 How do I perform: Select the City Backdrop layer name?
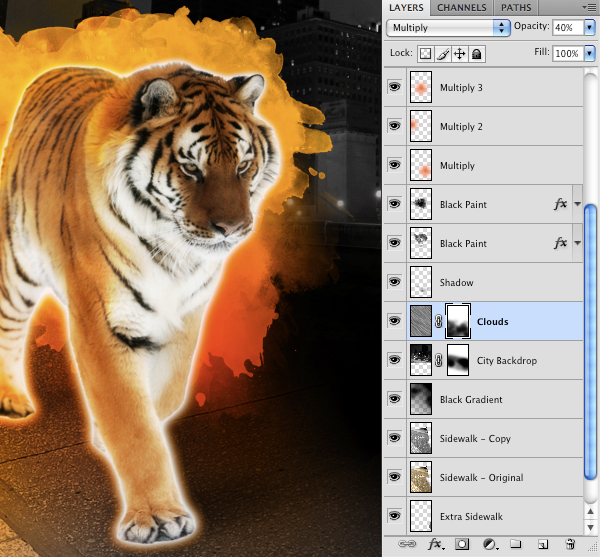pos(507,361)
